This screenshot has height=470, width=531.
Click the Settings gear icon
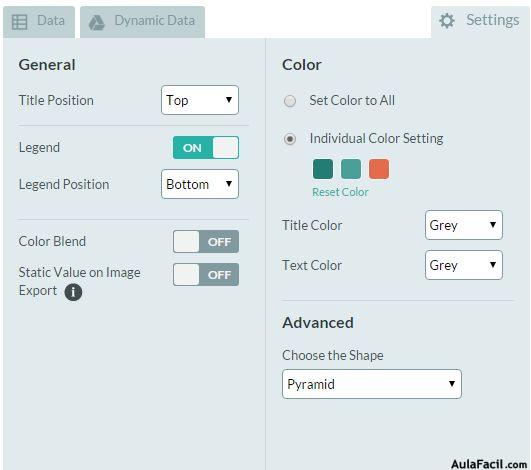(447, 21)
